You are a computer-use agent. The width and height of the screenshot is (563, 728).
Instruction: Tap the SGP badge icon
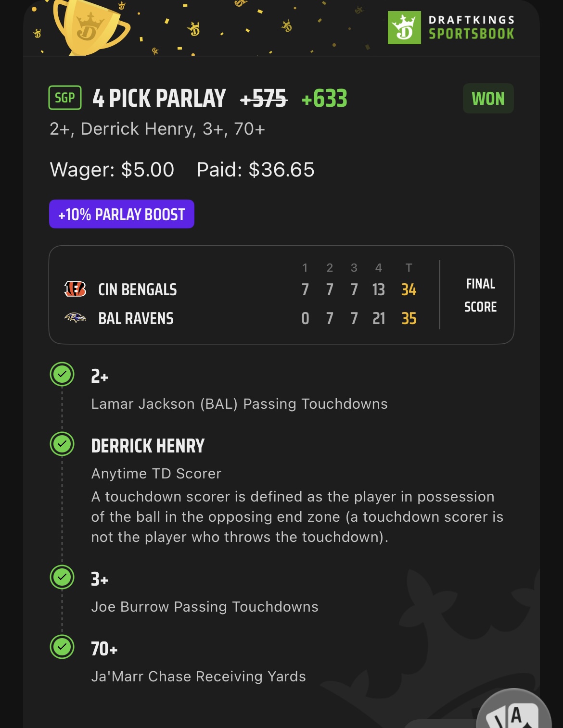click(65, 98)
